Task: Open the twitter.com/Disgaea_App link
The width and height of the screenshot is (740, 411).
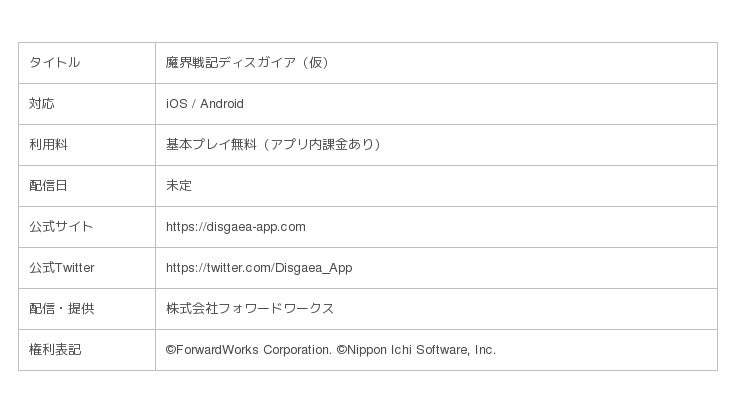Action: tap(258, 268)
